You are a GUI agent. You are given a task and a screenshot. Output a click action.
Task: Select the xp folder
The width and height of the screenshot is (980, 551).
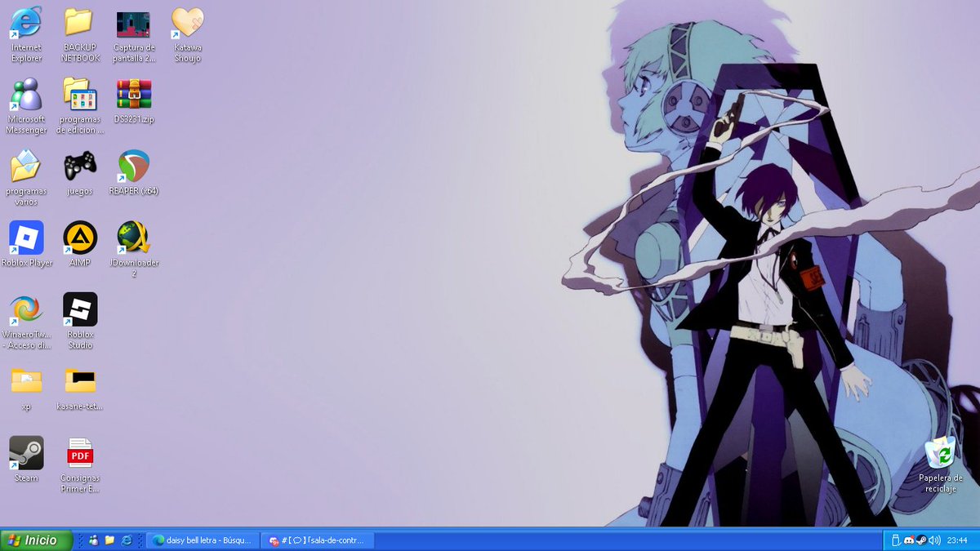[26, 388]
